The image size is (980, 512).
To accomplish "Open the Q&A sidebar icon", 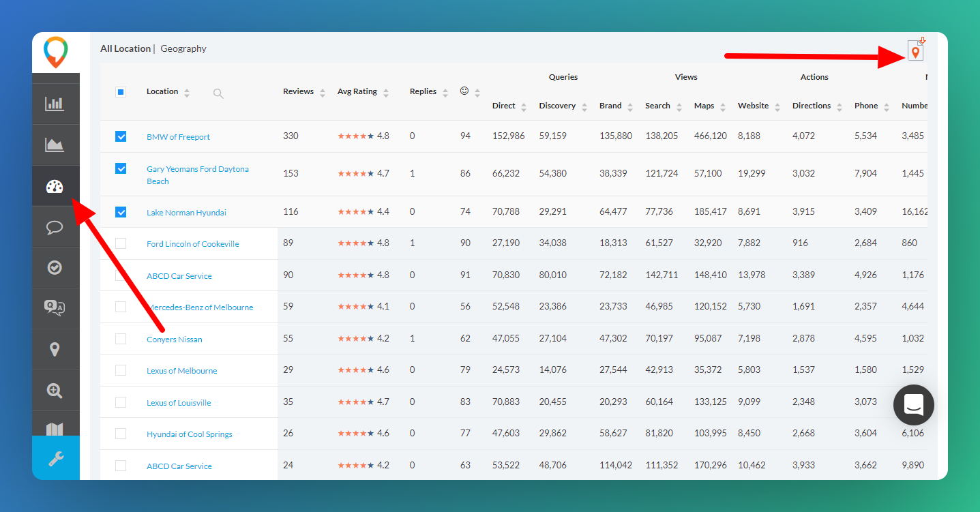I will pos(55,309).
